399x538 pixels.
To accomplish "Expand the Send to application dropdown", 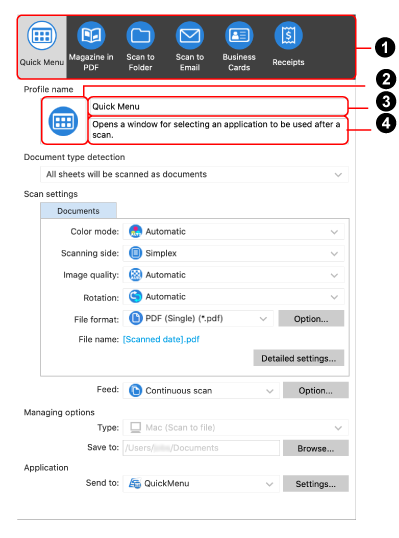I will 201,483.
